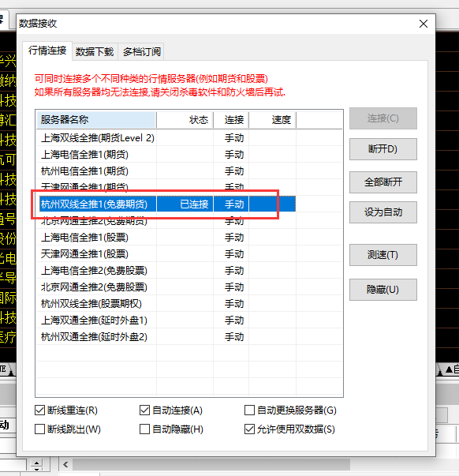Screen dimensions: 459x476
Task: Click the disabled 连接(C) button
Action: (x=382, y=118)
